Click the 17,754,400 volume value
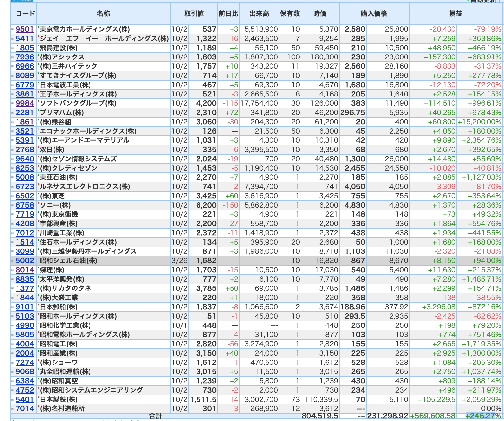This screenshot has width=504, height=421. 259,103
